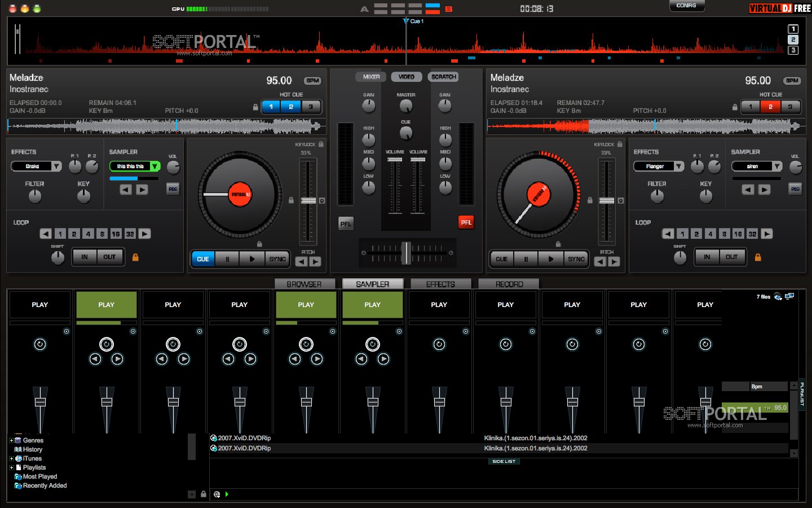Select right deck 4-beat loop
This screenshot has height=508, width=812.
click(x=710, y=234)
